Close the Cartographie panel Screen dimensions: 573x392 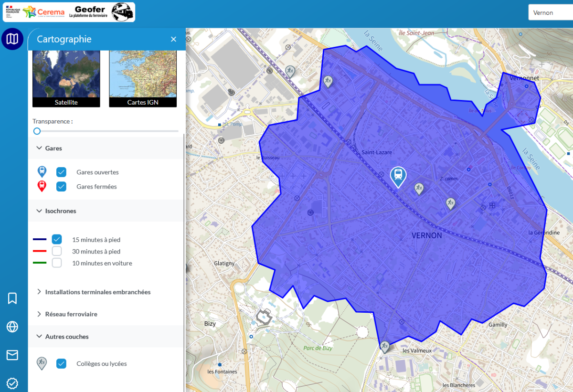pyautogui.click(x=173, y=39)
